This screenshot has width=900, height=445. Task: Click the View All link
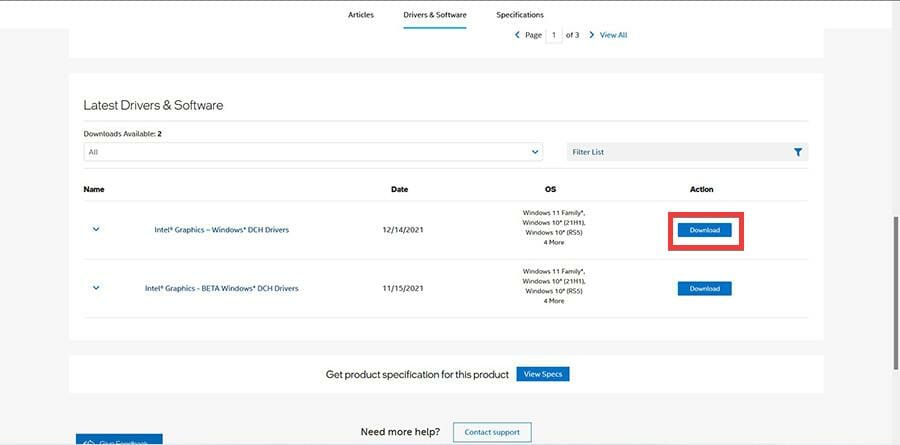point(613,35)
